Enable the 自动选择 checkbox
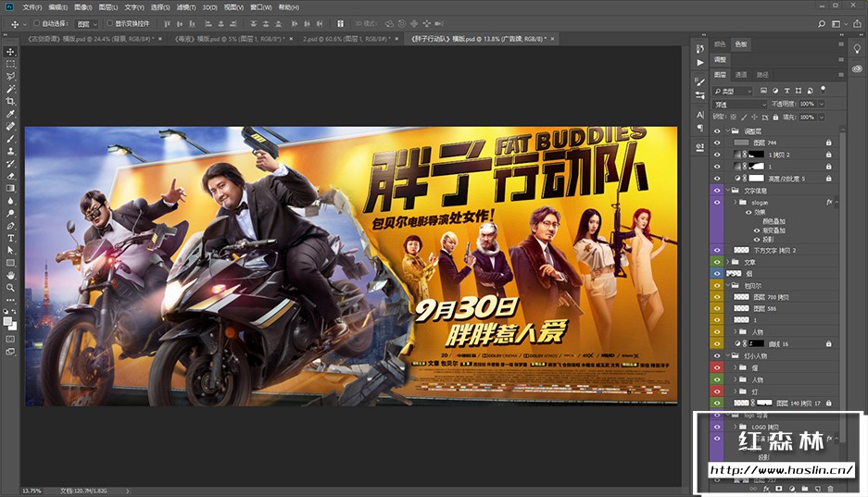The width and height of the screenshot is (868, 497). tap(36, 24)
